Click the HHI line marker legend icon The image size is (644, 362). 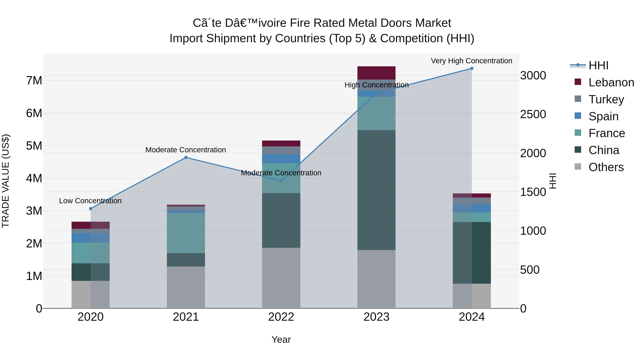[578, 65]
